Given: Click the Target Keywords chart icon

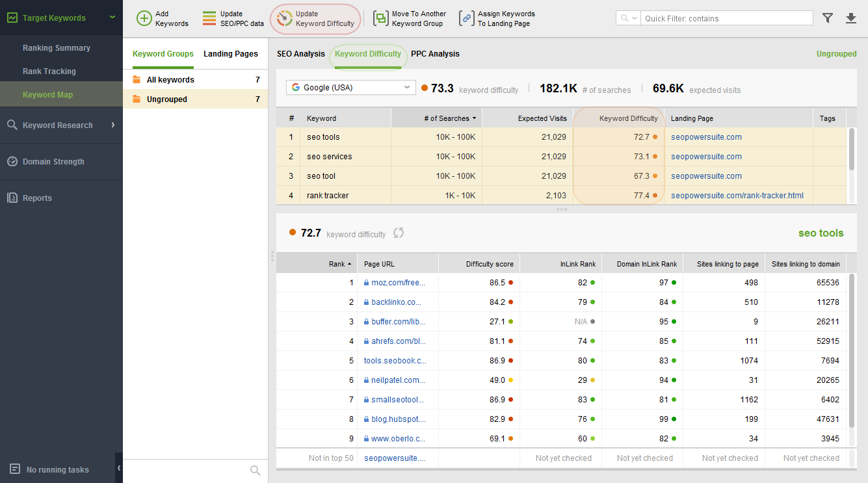Looking at the screenshot, I should click(x=12, y=18).
